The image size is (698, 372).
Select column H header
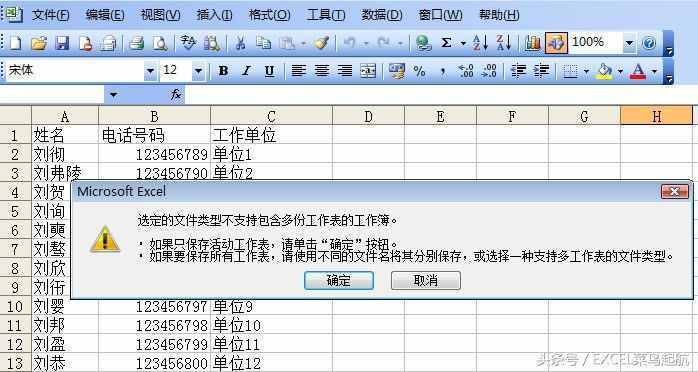tap(656, 117)
